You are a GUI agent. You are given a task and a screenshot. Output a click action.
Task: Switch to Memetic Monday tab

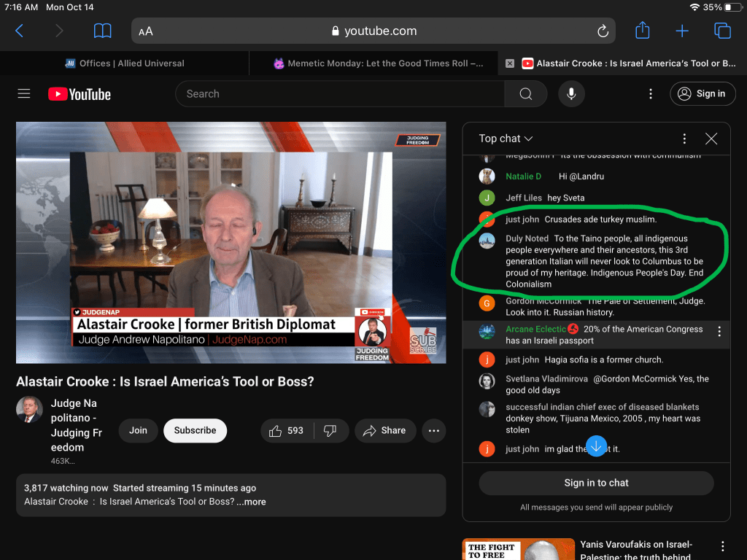(x=378, y=63)
